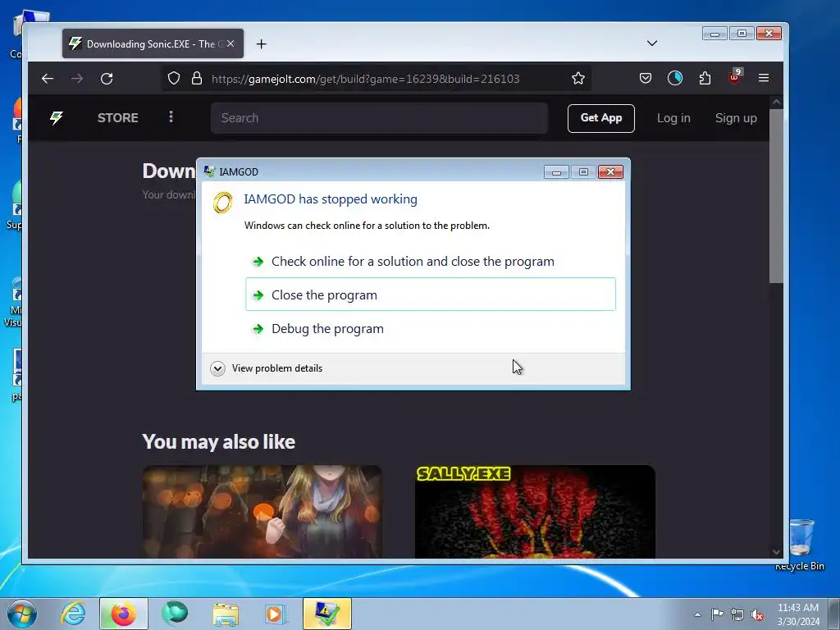Click the You may also like heading
Image resolution: width=840 pixels, height=630 pixels.
tap(218, 442)
